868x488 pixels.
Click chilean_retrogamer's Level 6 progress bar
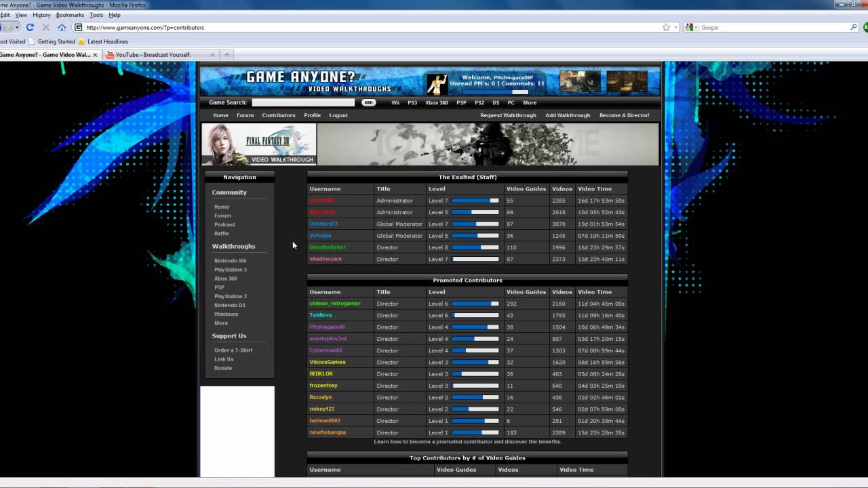[475, 304]
